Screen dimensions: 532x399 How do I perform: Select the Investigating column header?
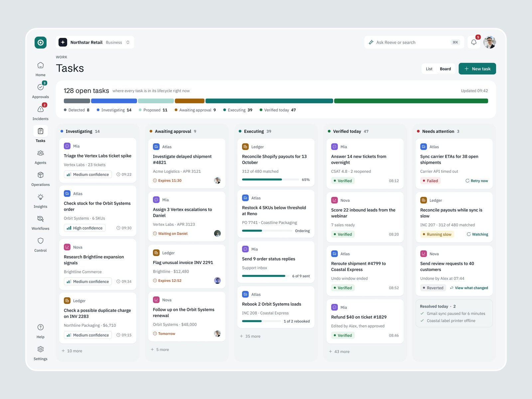click(x=80, y=131)
